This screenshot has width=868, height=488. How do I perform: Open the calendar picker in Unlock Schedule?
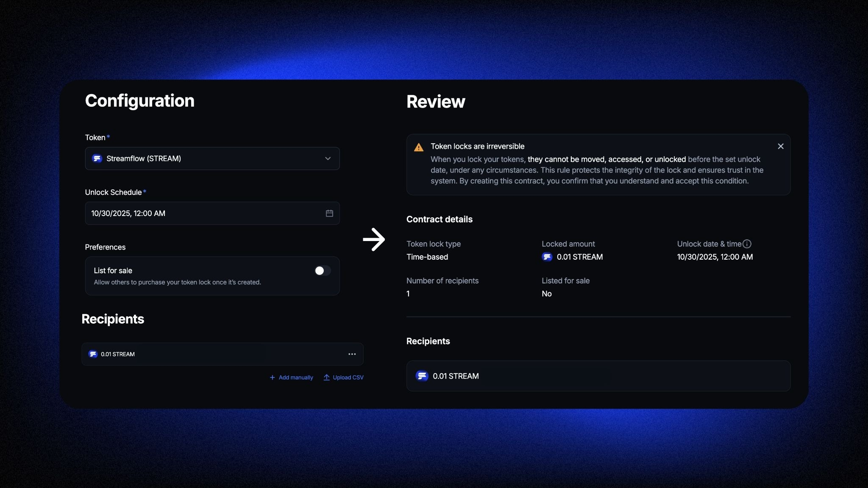pyautogui.click(x=329, y=213)
